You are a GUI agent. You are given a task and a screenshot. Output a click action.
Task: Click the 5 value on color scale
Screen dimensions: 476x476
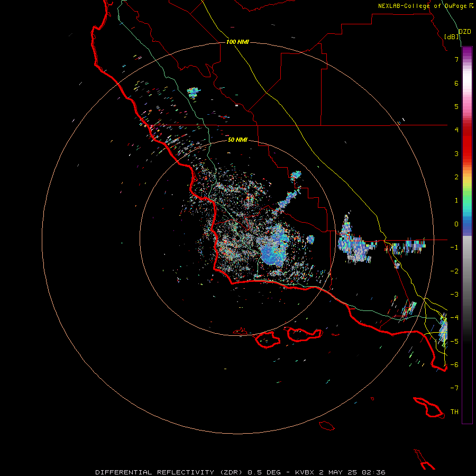456,106
